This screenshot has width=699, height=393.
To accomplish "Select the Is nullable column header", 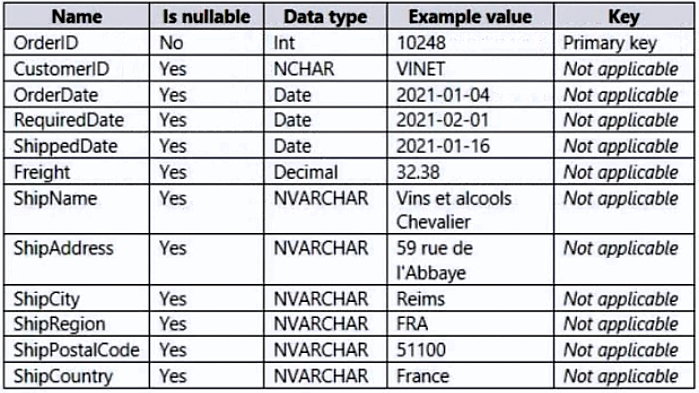I will point(206,16).
